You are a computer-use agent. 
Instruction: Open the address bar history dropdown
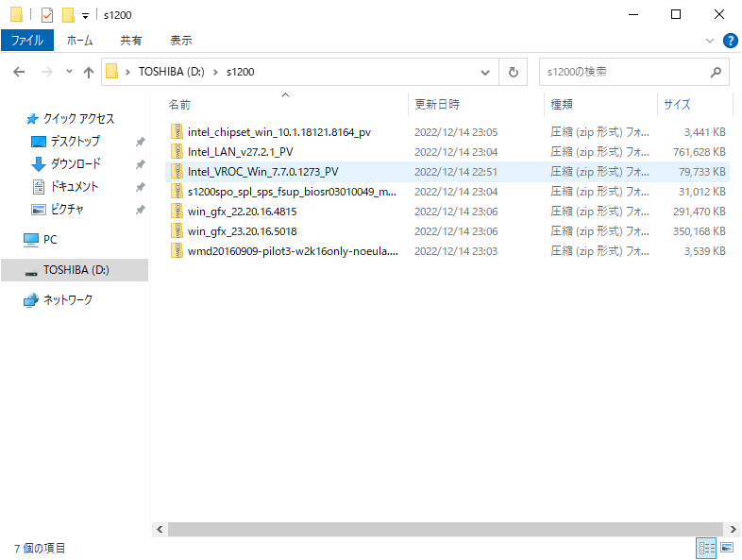(484, 73)
